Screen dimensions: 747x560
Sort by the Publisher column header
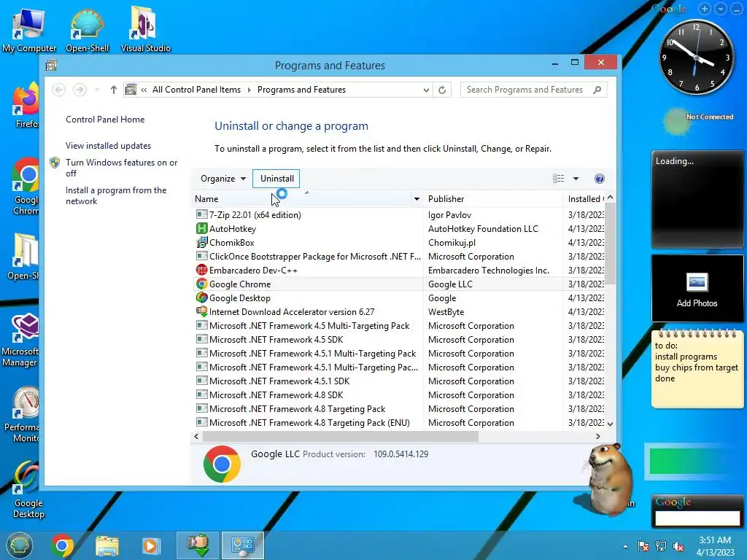point(493,199)
